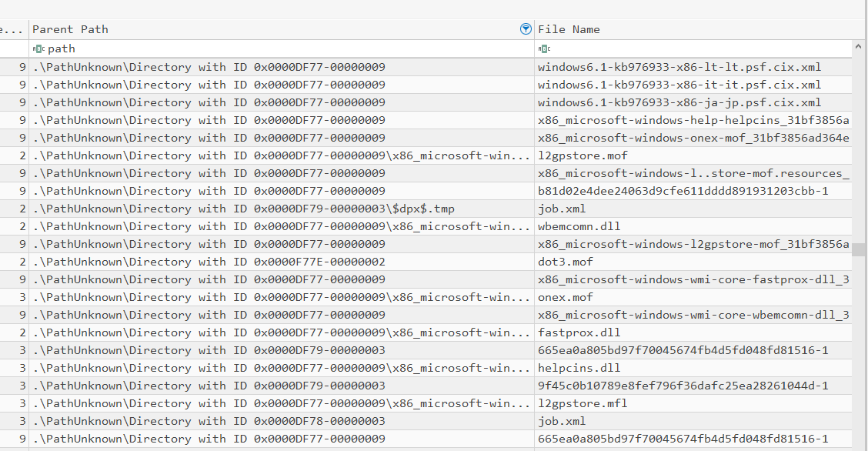Select the onex.mof file name
This screenshot has width=868, height=451.
coord(565,297)
